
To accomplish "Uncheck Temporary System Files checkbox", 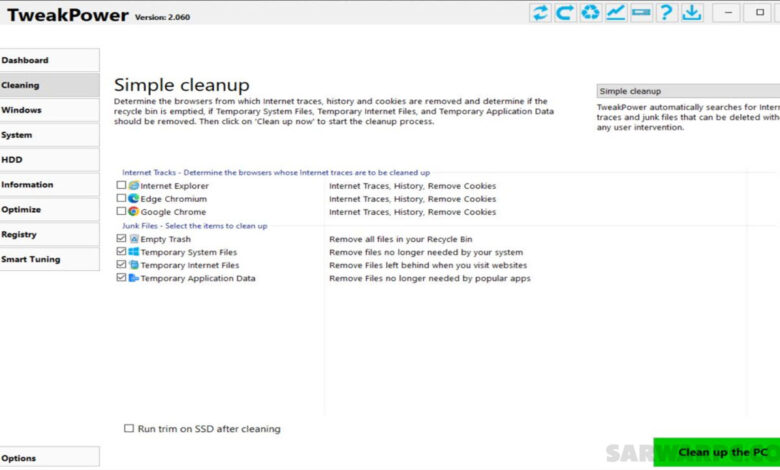I will click(x=121, y=251).
